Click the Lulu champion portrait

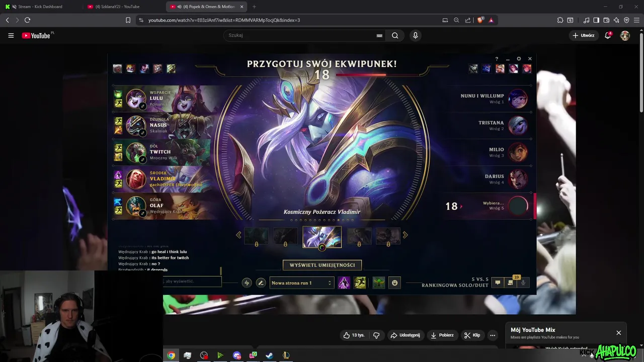(x=136, y=99)
